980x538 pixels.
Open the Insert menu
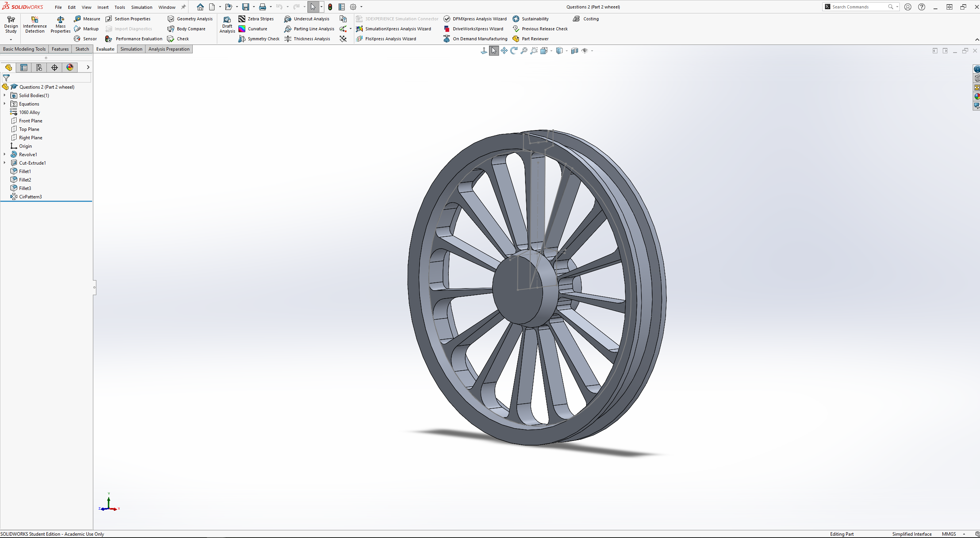pyautogui.click(x=103, y=7)
